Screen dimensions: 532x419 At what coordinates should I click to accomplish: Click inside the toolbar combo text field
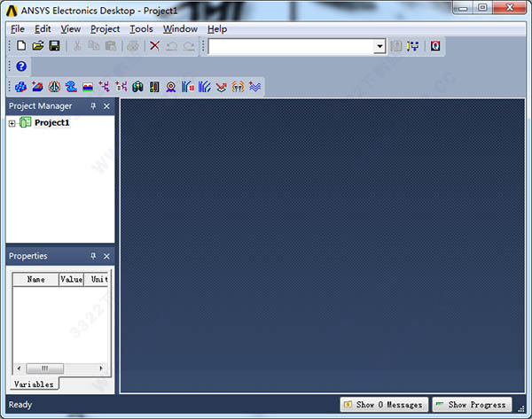tap(292, 46)
